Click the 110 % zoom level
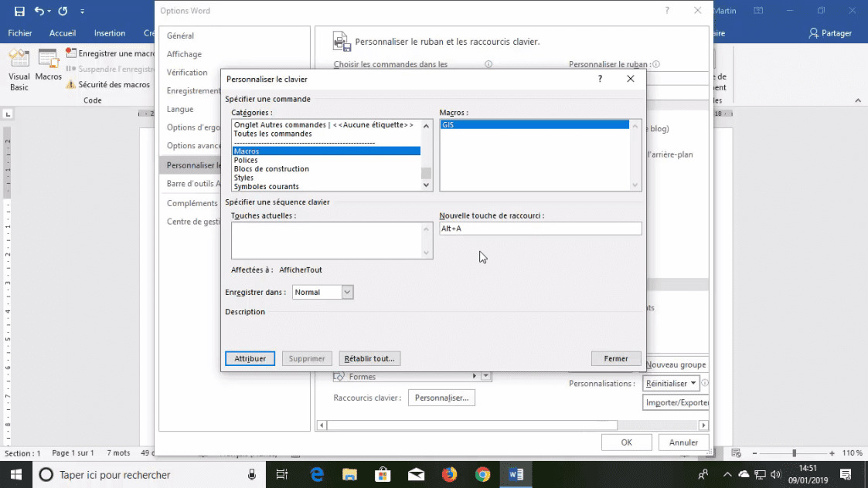This screenshot has width=868, height=488. (x=852, y=453)
